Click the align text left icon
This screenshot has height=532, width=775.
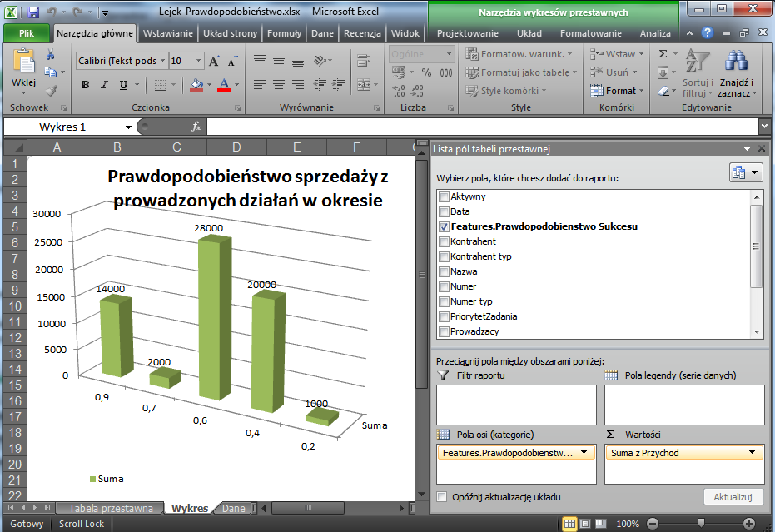coord(260,85)
